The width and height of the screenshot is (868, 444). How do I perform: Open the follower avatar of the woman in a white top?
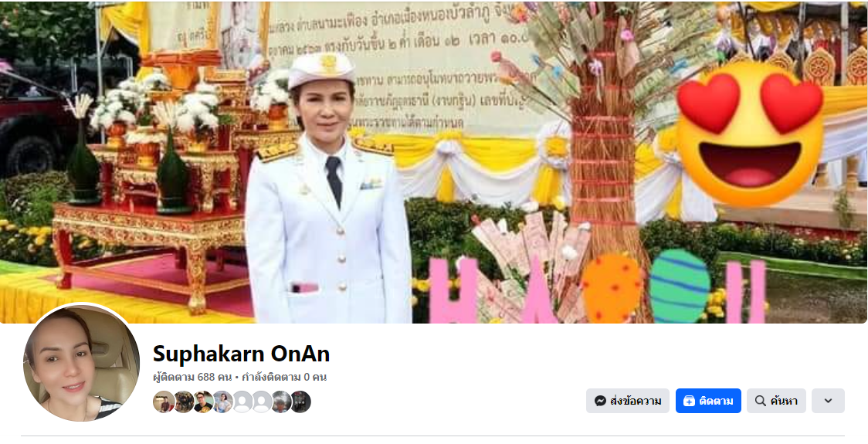click(223, 402)
